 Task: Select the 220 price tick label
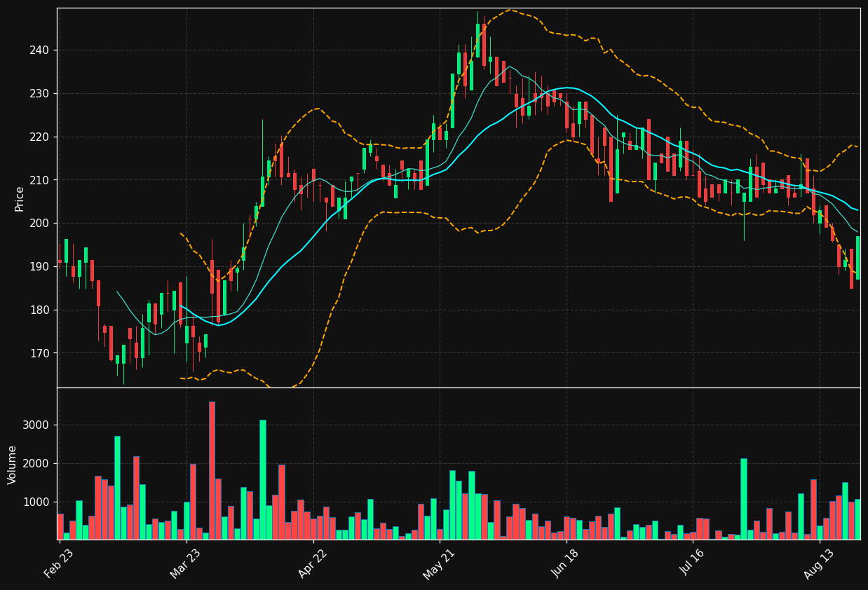[x=39, y=137]
